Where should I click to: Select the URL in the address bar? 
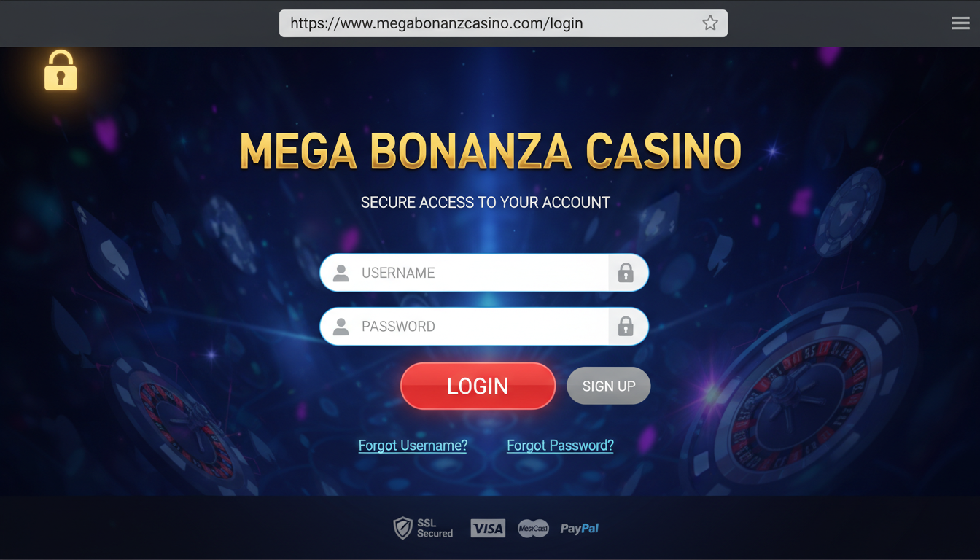tap(437, 23)
